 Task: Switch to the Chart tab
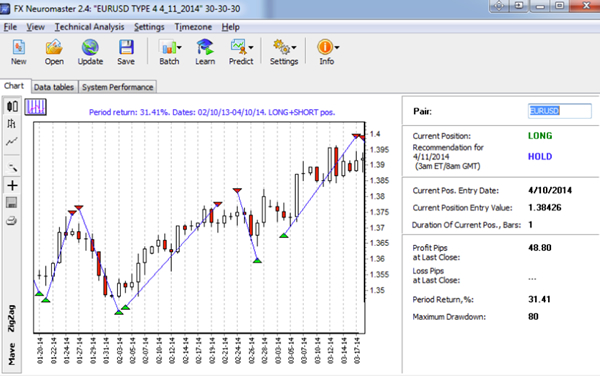coord(14,86)
